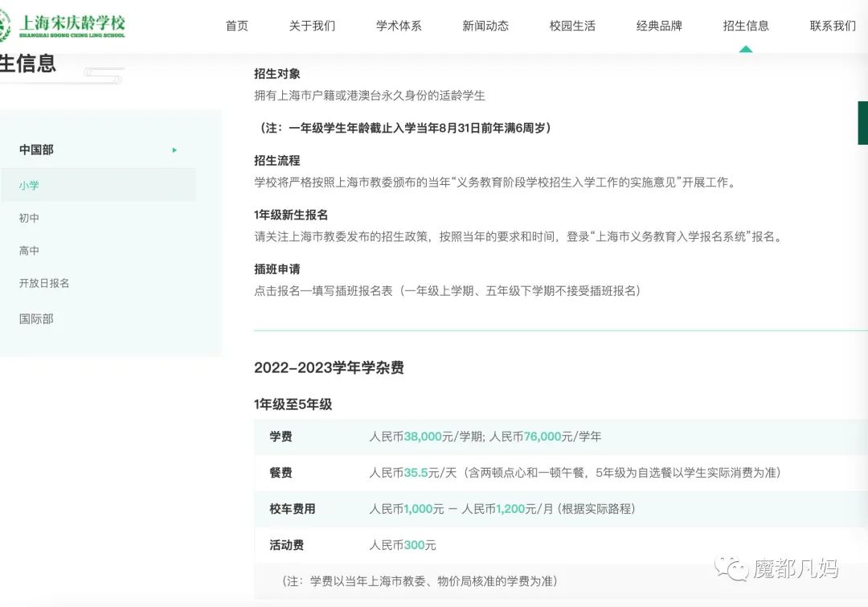Select 高中 in the sidebar
Image resolution: width=868 pixels, height=607 pixels.
point(29,250)
